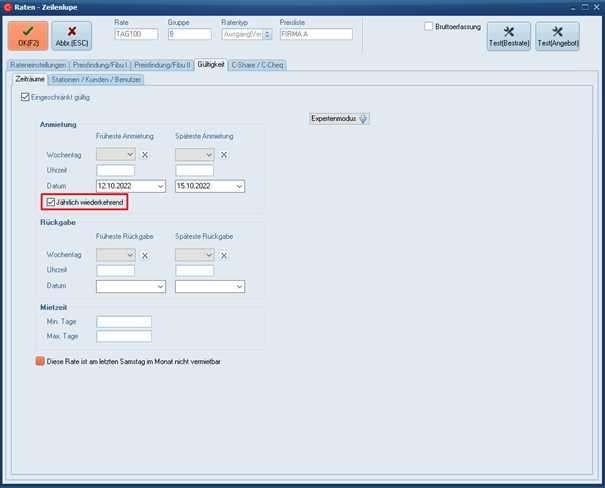Clear the Früheste Anmietung Wochentag selection
Image resolution: width=605 pixels, height=488 pixels.
tap(144, 155)
